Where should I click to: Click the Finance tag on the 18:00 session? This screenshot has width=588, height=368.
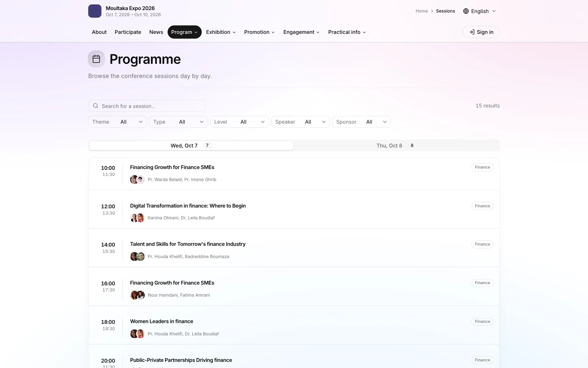pyautogui.click(x=482, y=321)
